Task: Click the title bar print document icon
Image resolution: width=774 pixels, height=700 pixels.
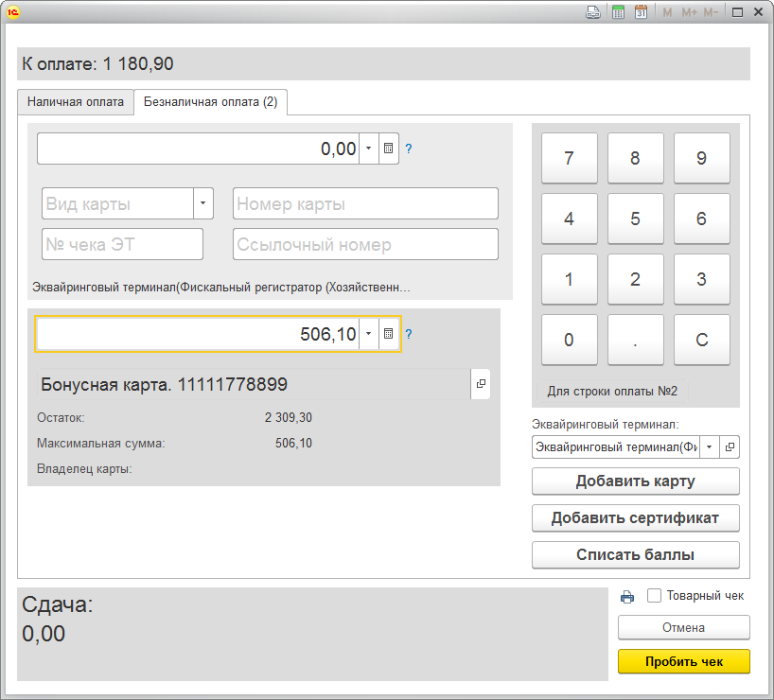Action: [x=593, y=12]
